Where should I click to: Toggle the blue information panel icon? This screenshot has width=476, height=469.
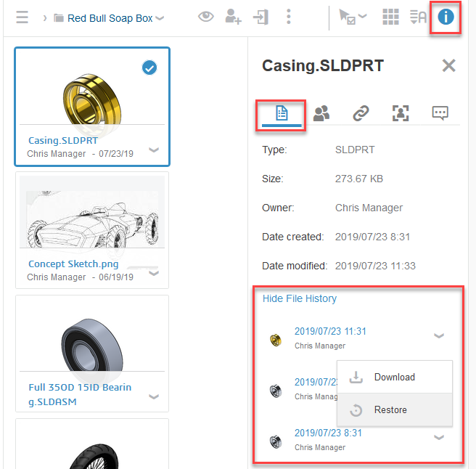pyautogui.click(x=446, y=17)
